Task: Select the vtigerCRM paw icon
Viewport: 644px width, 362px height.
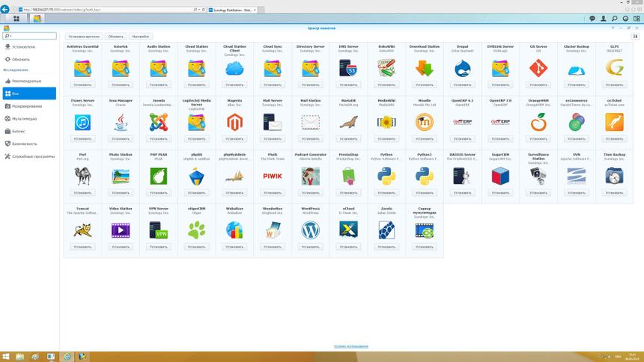Action: pyautogui.click(x=197, y=230)
